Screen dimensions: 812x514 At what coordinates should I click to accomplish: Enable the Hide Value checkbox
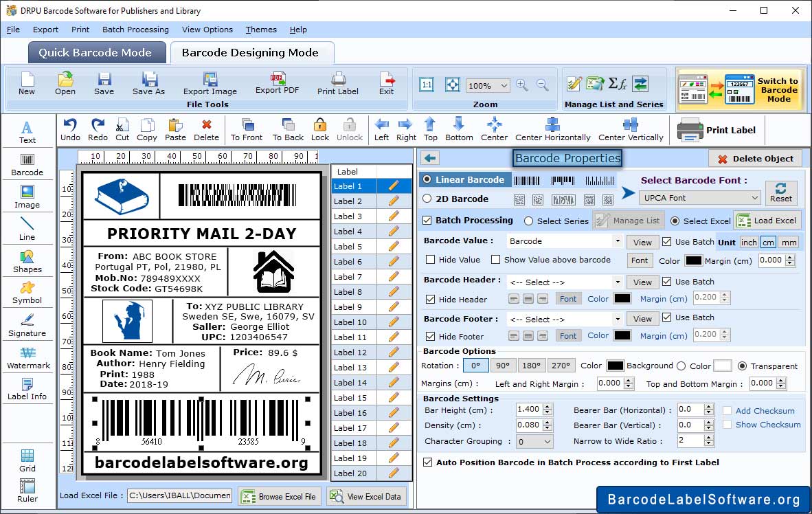430,260
